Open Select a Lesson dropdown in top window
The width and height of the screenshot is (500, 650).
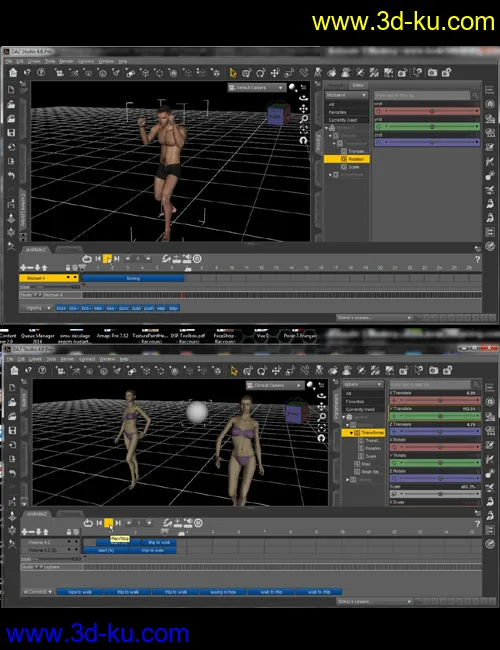point(374,318)
